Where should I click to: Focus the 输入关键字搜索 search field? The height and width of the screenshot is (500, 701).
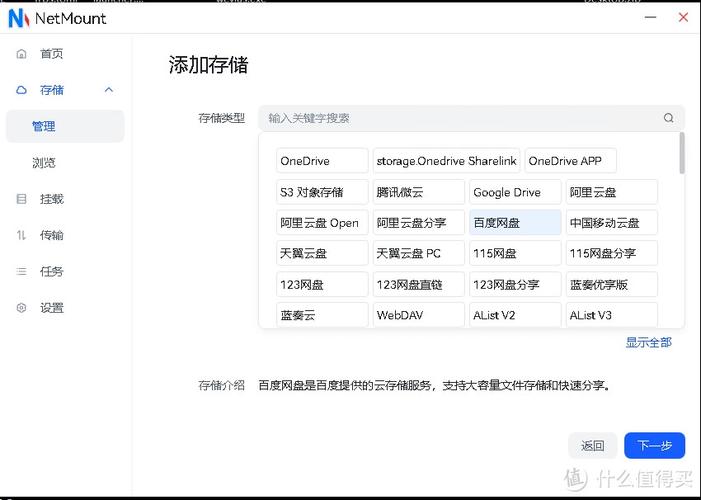click(x=471, y=118)
